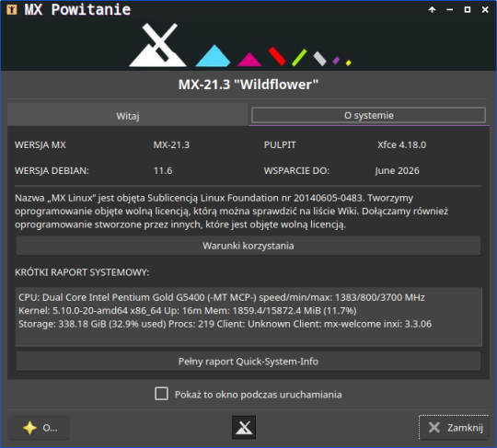The image size is (497, 448).
Task: Click the X icon on Zamknij button
Action: 434,428
